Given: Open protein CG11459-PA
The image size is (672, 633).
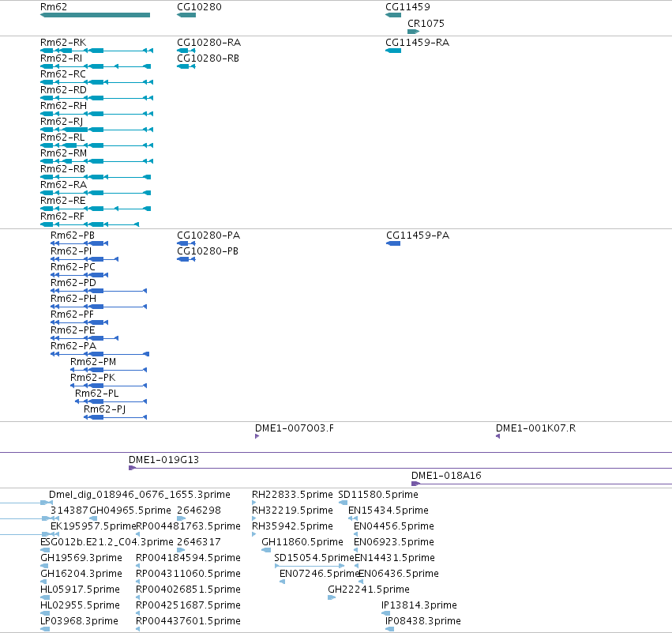Looking at the screenshot, I should [x=418, y=235].
